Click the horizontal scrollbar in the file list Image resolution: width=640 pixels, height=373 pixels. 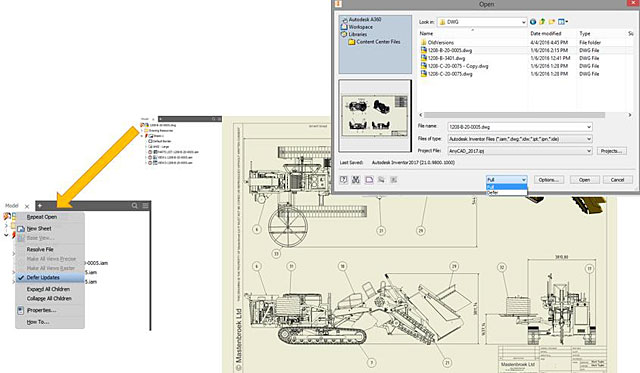pyautogui.click(x=514, y=115)
